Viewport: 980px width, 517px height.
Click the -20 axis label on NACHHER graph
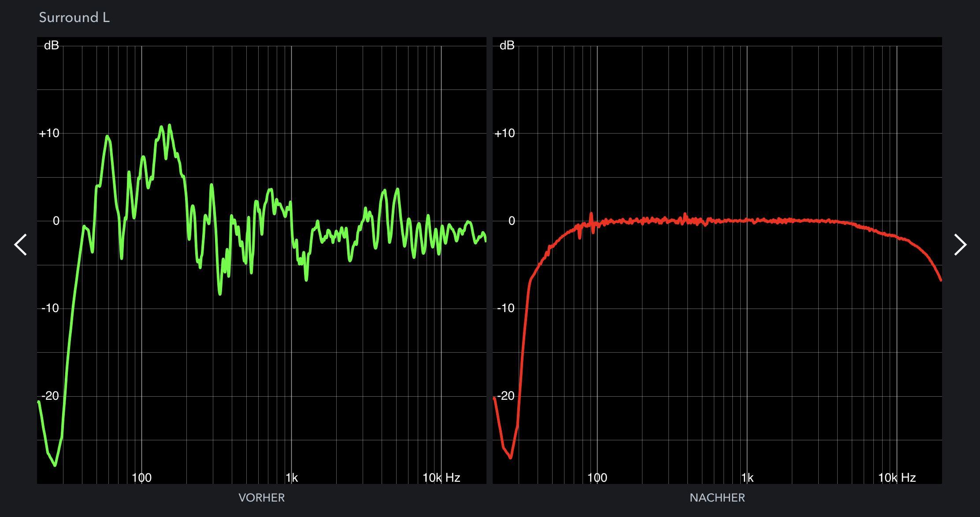[x=505, y=396]
